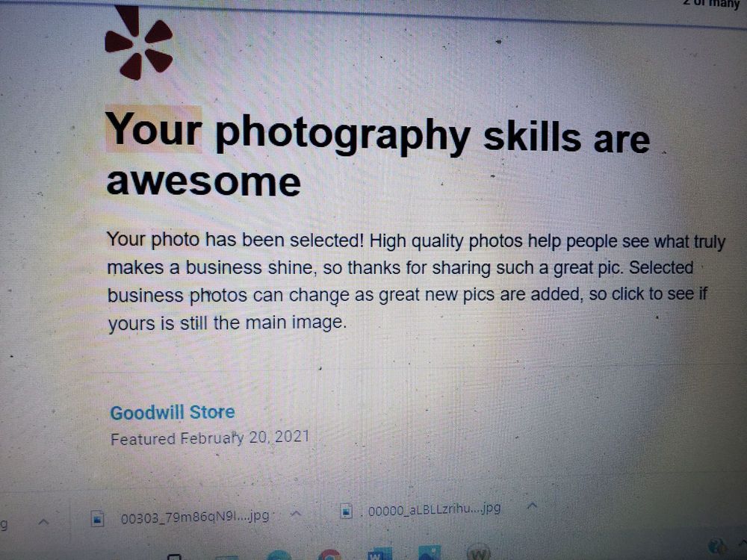Click image file icon beside 00303 download
This screenshot has width=747, height=560.
click(97, 518)
